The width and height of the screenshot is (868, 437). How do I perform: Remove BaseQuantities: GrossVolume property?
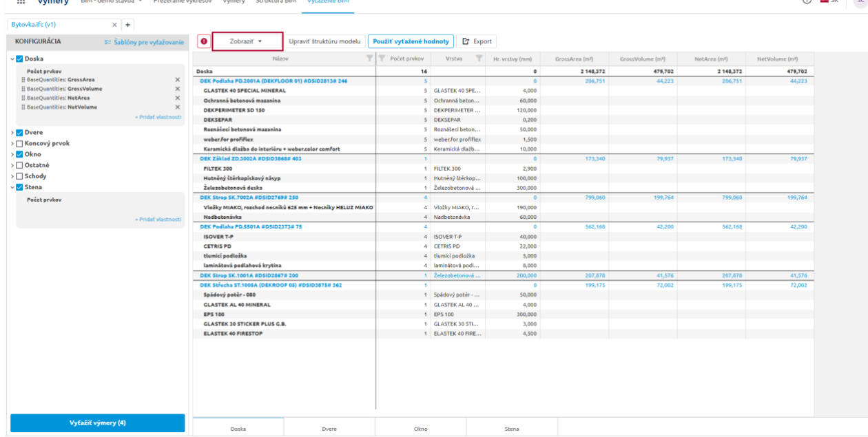pyautogui.click(x=178, y=89)
